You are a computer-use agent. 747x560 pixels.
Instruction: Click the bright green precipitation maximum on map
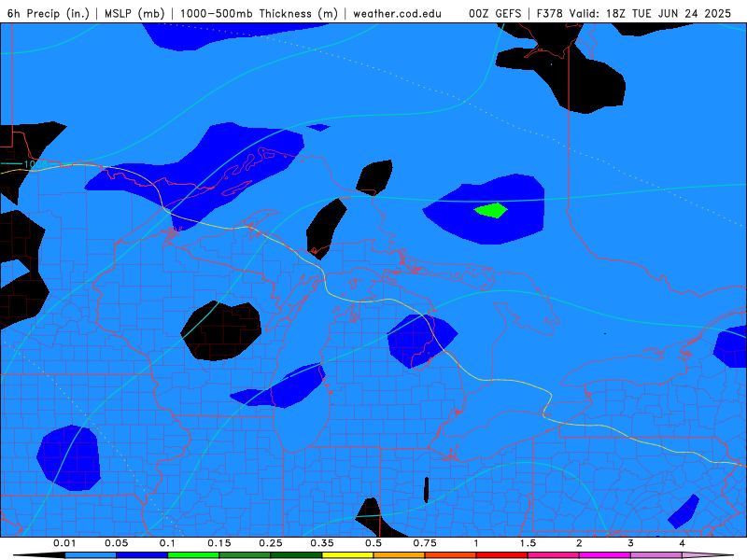point(491,210)
